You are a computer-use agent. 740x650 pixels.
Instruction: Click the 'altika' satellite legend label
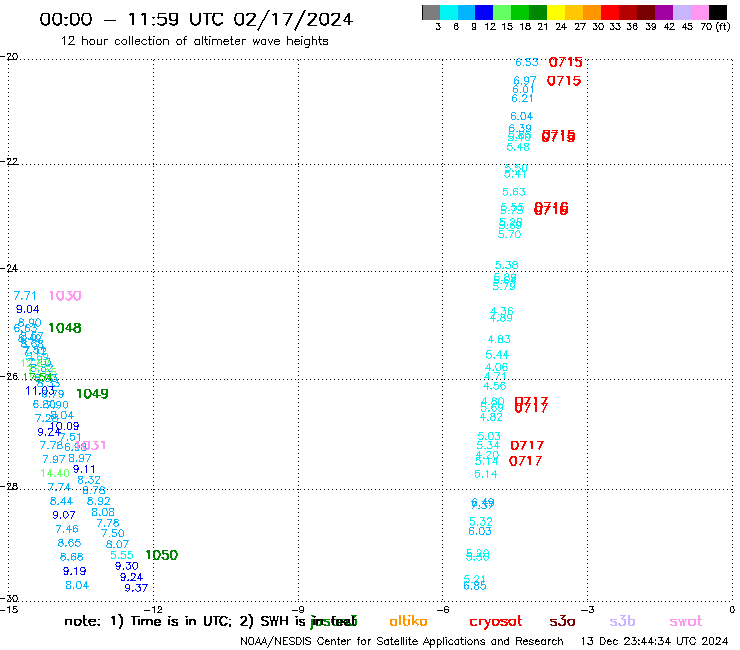408,621
